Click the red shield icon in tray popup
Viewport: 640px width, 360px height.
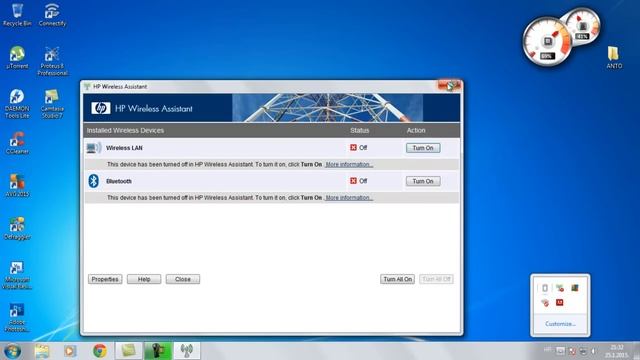(x=545, y=302)
